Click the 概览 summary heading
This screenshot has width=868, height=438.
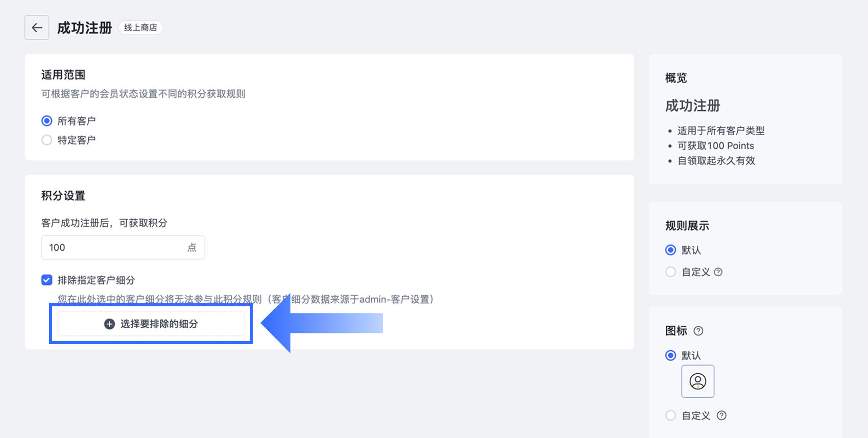tap(676, 78)
